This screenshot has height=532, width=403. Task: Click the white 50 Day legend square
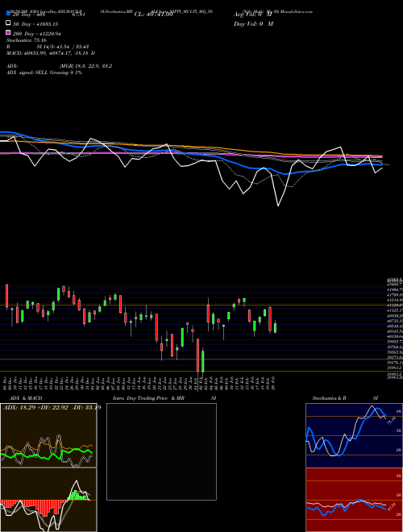8,23
